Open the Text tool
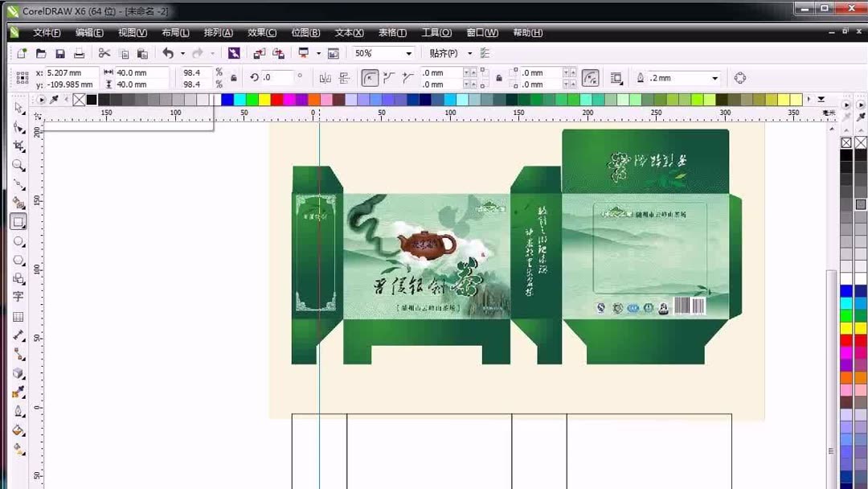The height and width of the screenshot is (489, 868). pos(18,295)
